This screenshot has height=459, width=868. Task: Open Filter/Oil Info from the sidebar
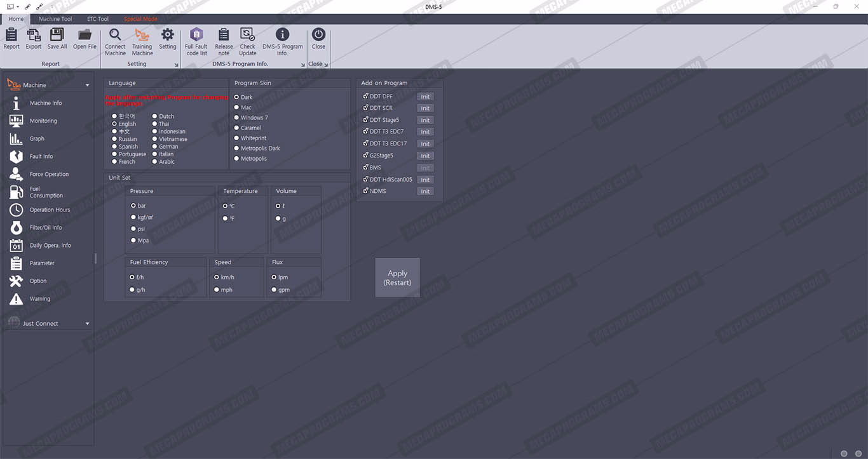tap(45, 227)
